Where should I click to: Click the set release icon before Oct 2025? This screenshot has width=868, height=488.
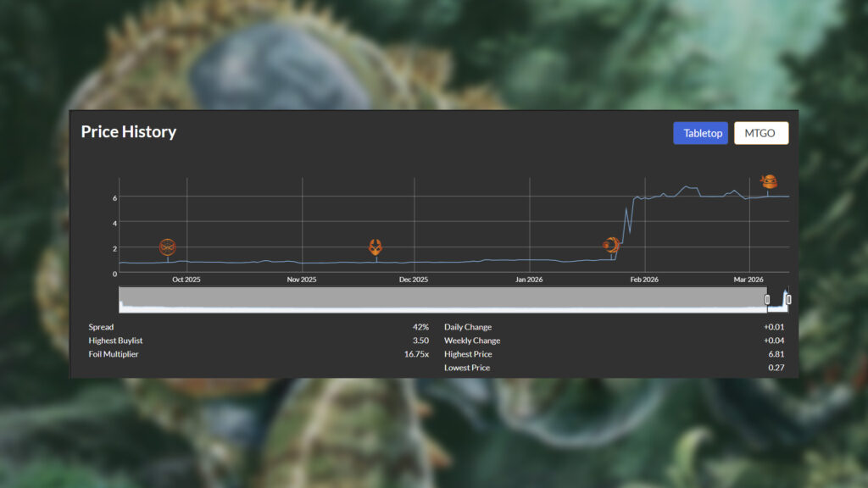[168, 247]
